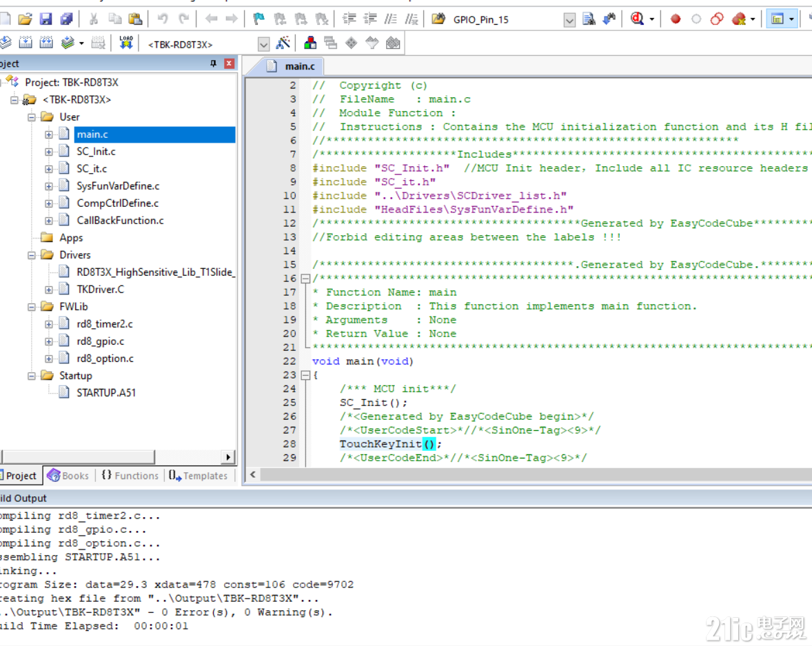Click the Project panel horizontal scrollbar
Screen dimensions: 812x646
78,457
